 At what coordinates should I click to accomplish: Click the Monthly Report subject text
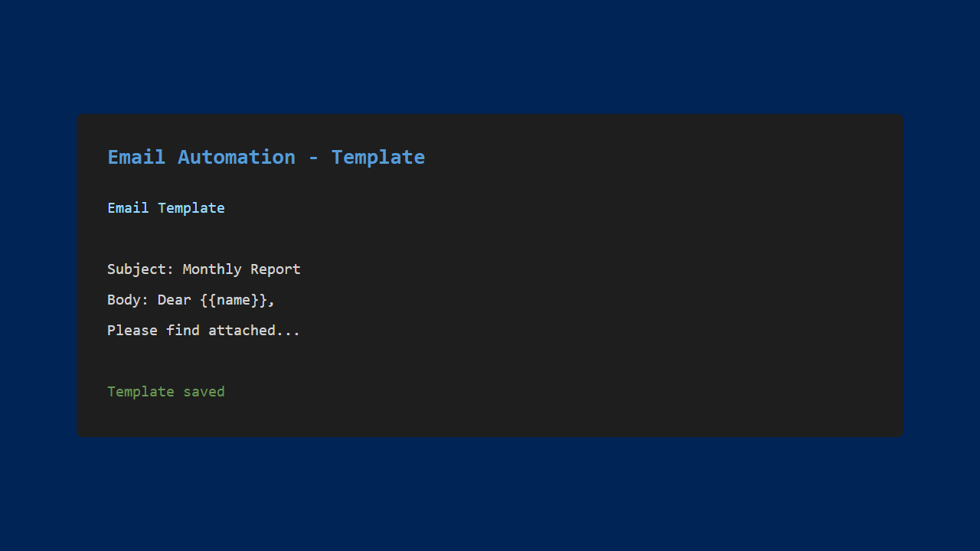coord(241,269)
